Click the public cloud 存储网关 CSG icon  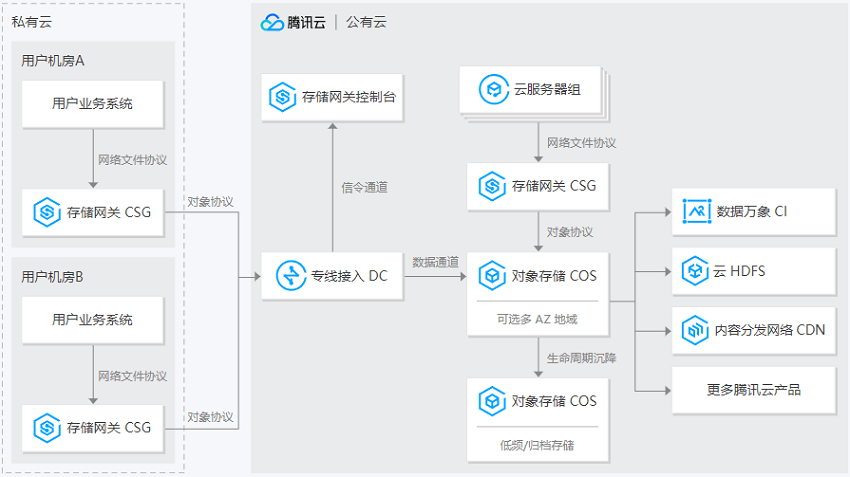point(492,186)
